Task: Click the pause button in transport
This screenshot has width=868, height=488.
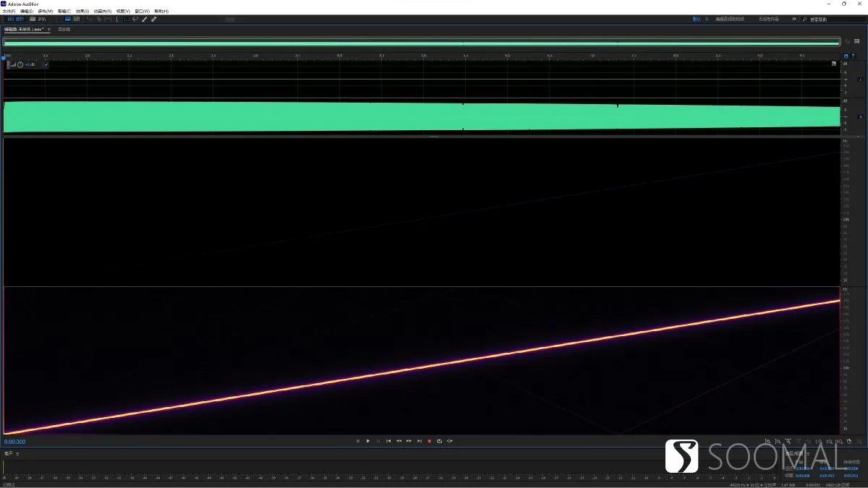Action: click(x=378, y=441)
